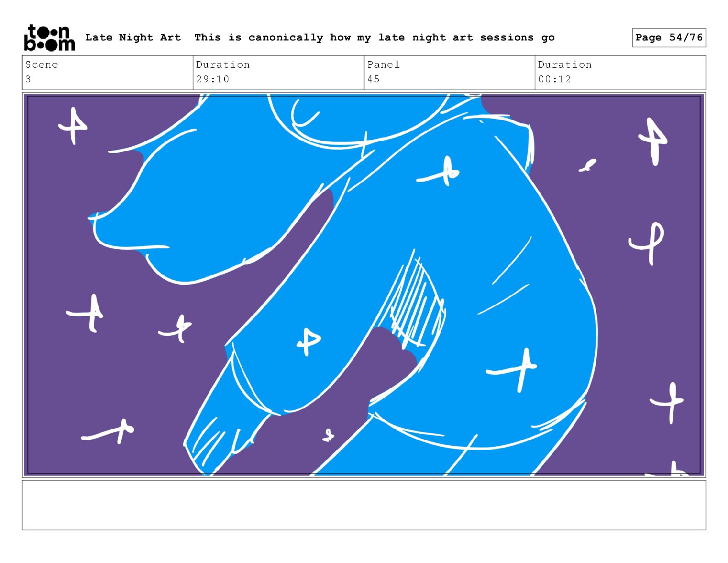728x563 pixels.
Task: Click the Scene 3 field
Action: [x=108, y=72]
